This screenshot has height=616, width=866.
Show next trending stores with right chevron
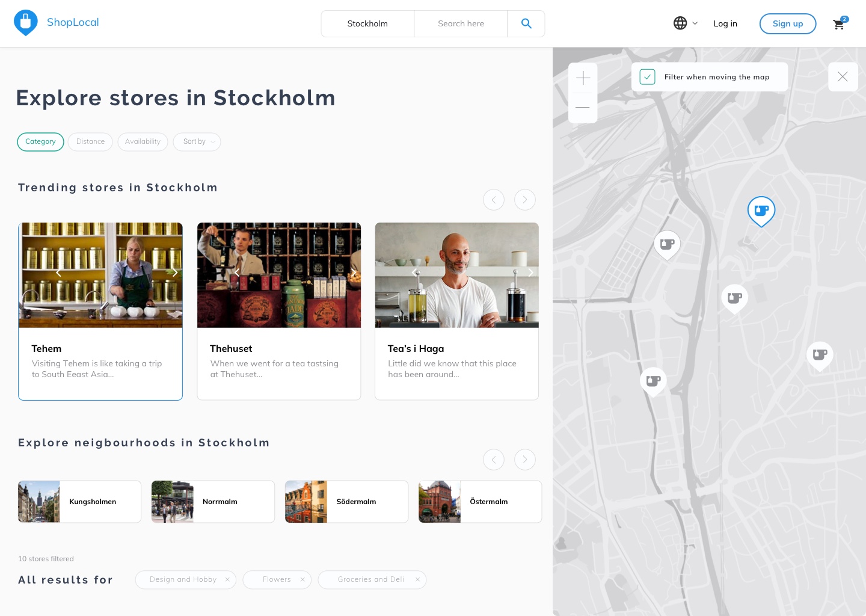click(525, 200)
